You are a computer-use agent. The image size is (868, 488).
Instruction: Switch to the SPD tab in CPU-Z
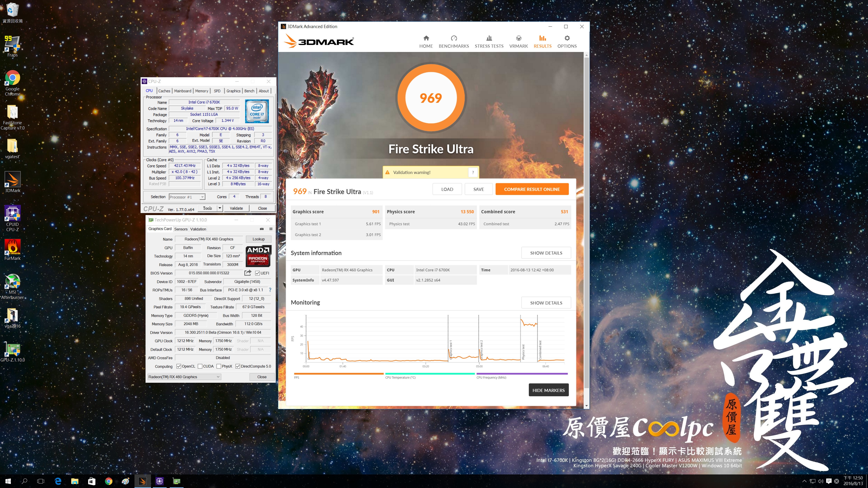pos(217,91)
